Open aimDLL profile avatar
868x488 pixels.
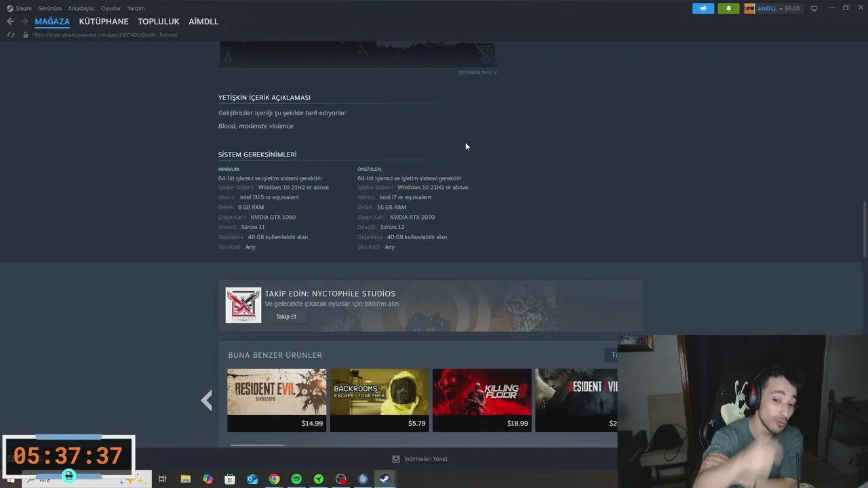749,8
